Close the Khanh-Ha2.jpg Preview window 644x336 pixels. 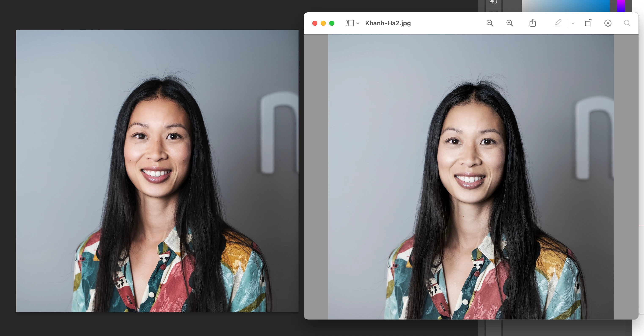(x=315, y=23)
